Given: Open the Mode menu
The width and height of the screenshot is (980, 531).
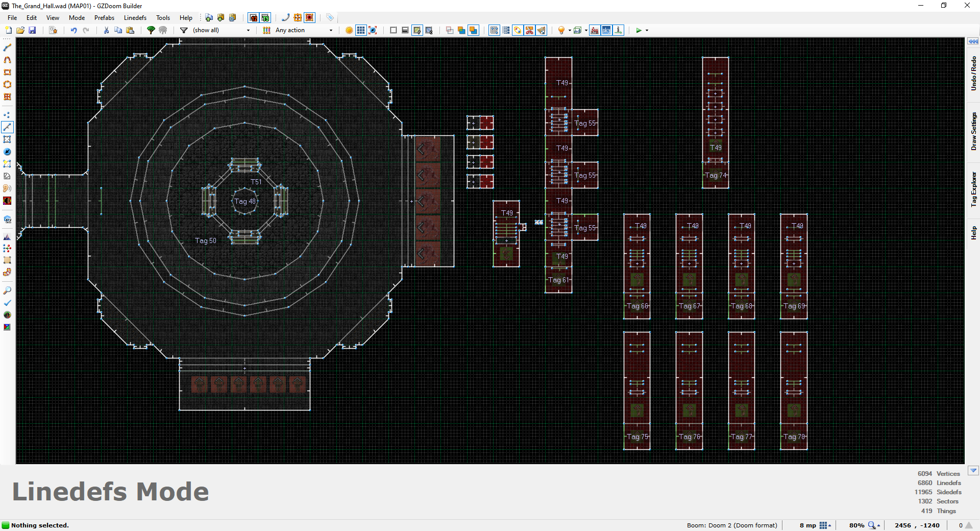Looking at the screenshot, I should (x=77, y=17).
